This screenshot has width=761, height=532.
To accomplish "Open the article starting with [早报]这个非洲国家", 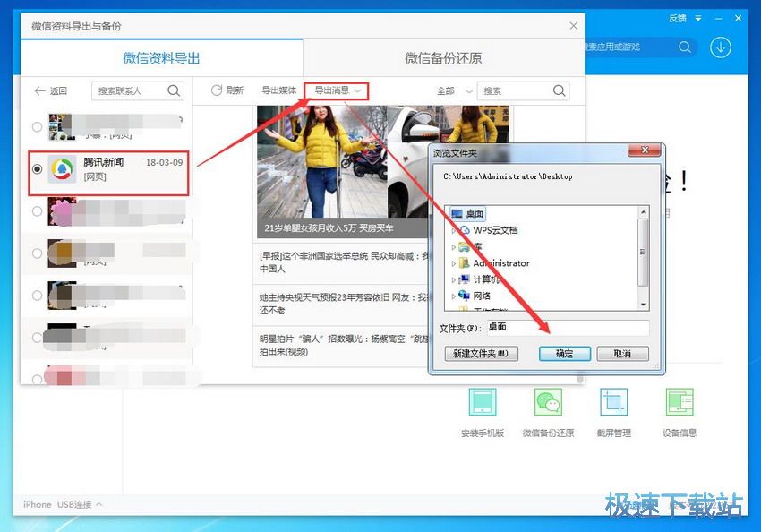I will pos(342,262).
